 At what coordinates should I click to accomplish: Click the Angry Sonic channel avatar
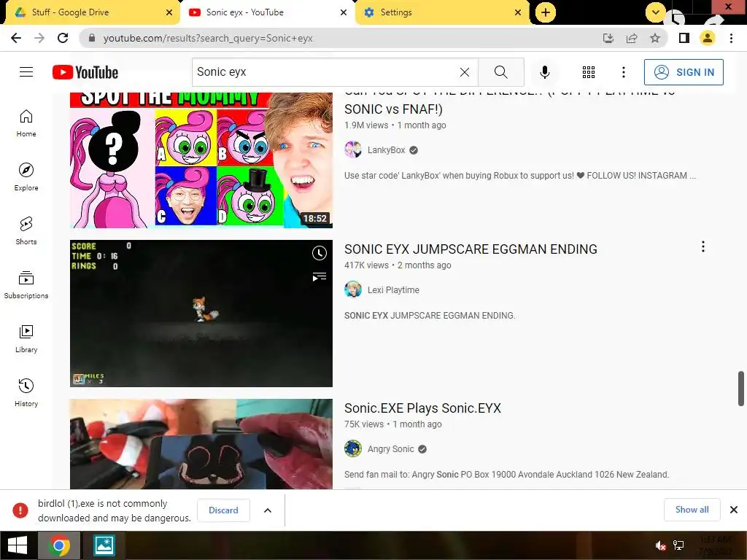click(x=353, y=448)
